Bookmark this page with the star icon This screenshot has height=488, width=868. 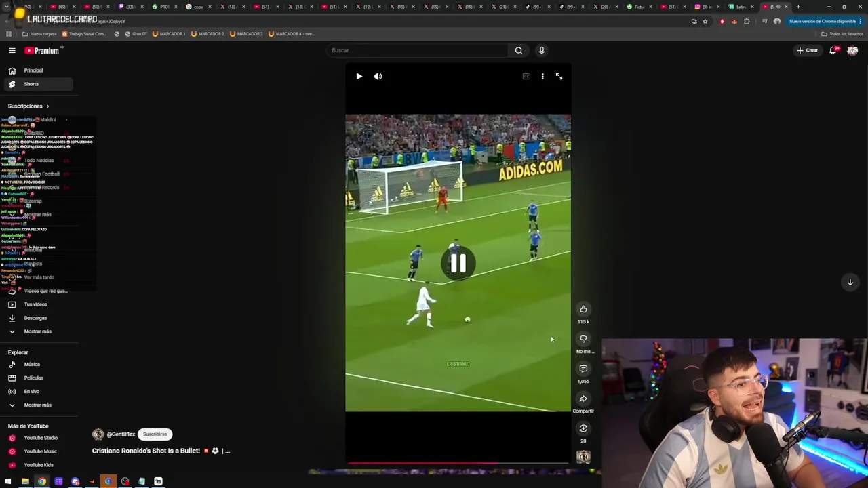705,22
